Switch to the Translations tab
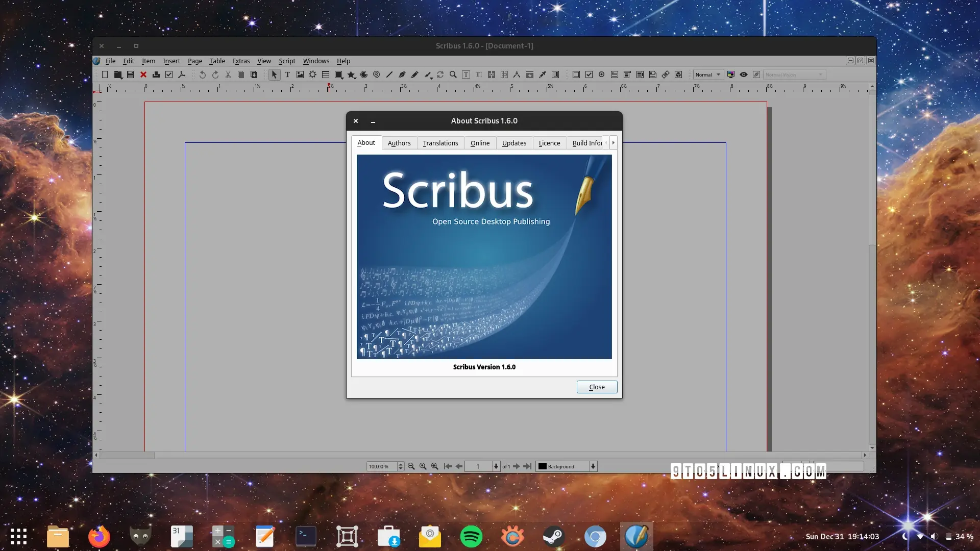 pyautogui.click(x=440, y=143)
